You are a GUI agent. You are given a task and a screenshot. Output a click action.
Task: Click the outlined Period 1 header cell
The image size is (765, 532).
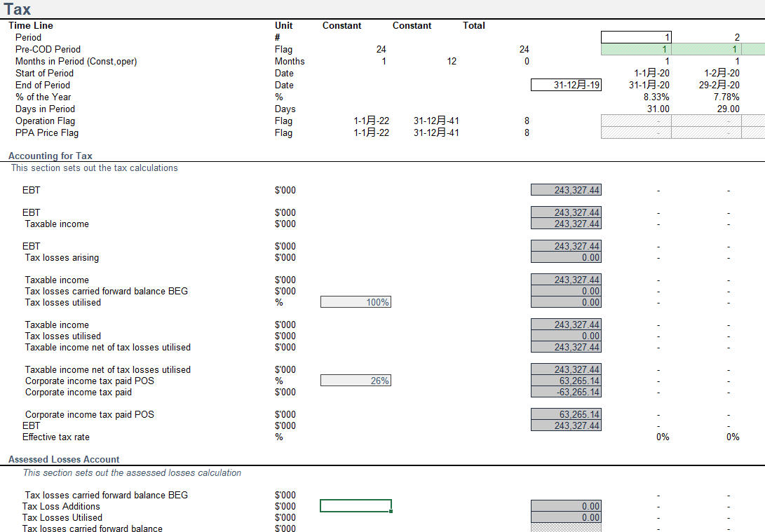636,37
